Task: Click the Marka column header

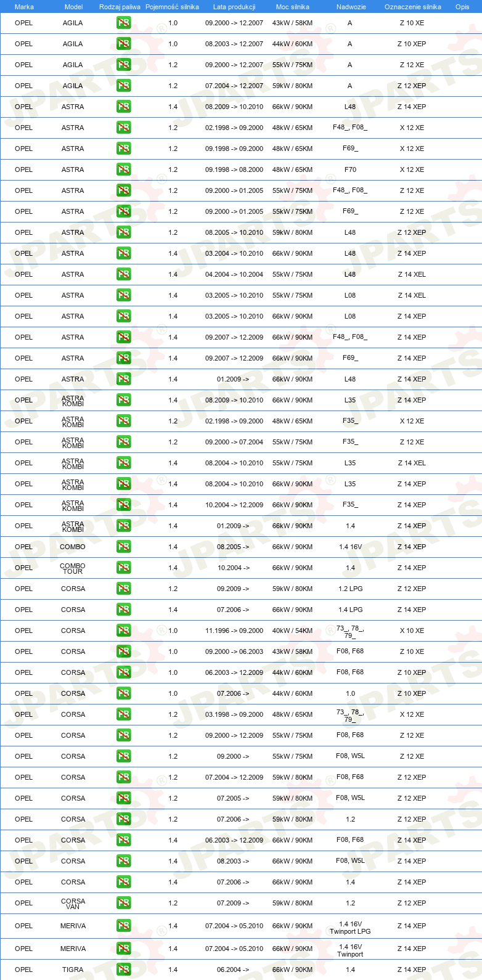Action: click(24, 7)
